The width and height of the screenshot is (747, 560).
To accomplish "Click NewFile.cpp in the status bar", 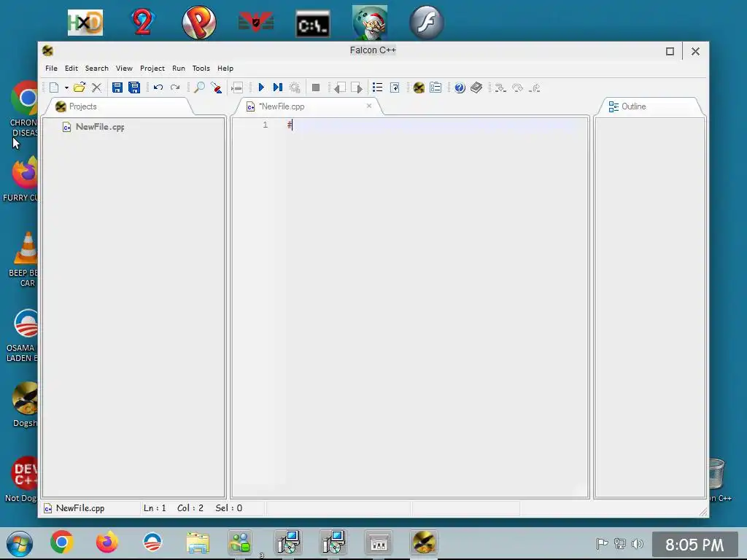I will pos(80,508).
